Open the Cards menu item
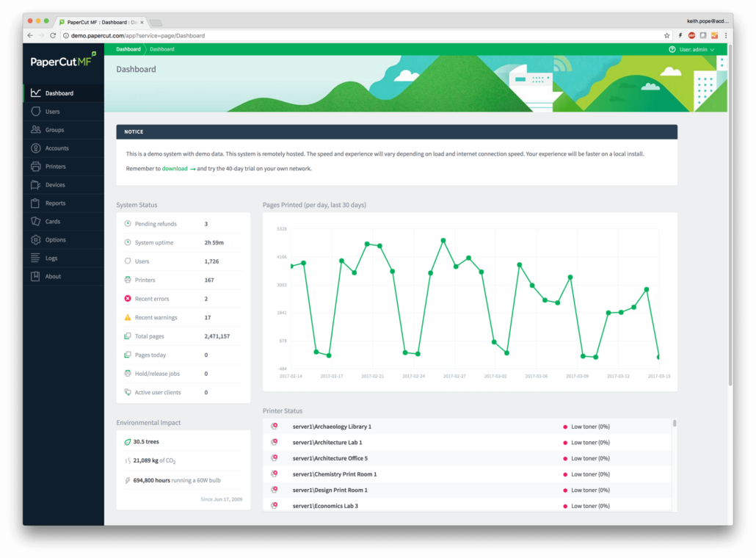Image resolution: width=756 pixels, height=558 pixels. 53,222
